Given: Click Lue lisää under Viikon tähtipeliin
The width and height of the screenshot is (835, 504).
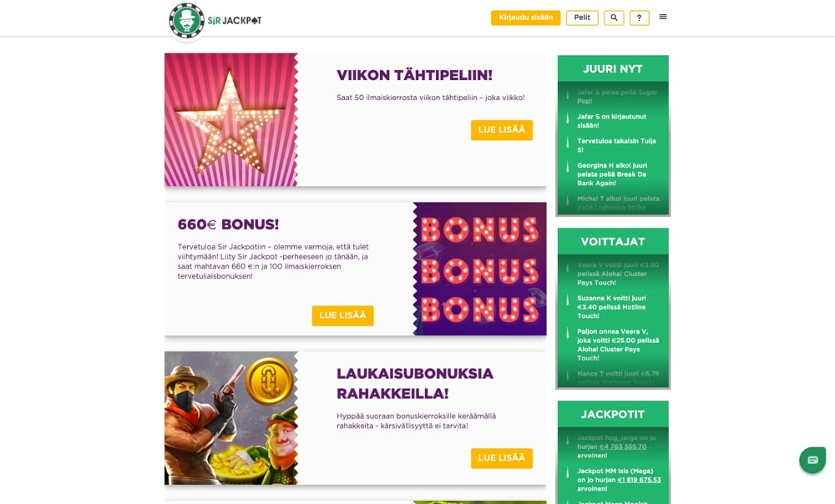Looking at the screenshot, I should tap(502, 130).
